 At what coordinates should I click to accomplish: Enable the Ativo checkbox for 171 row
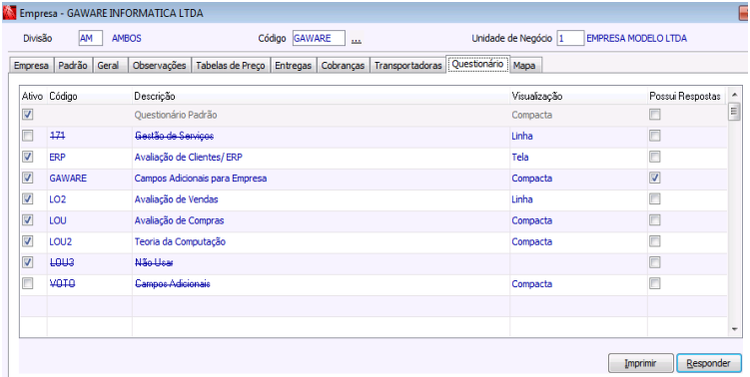click(28, 136)
